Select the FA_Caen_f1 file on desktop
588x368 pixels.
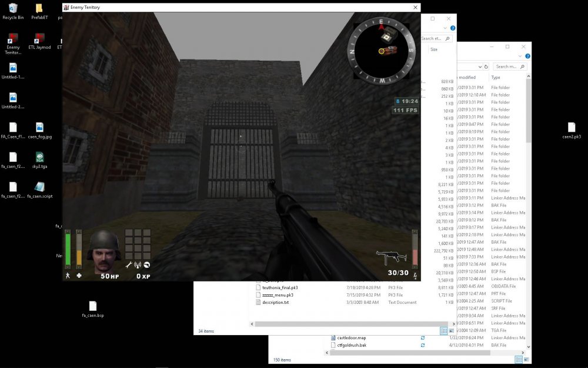click(x=13, y=130)
